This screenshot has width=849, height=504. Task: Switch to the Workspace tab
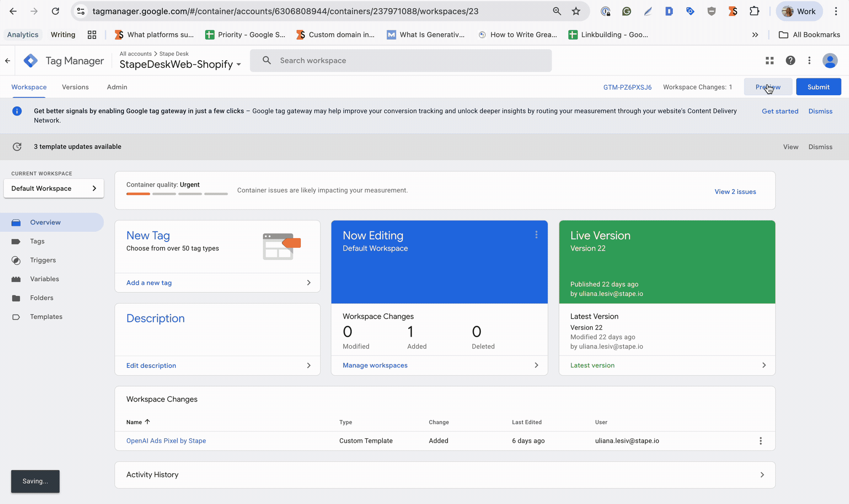click(29, 87)
